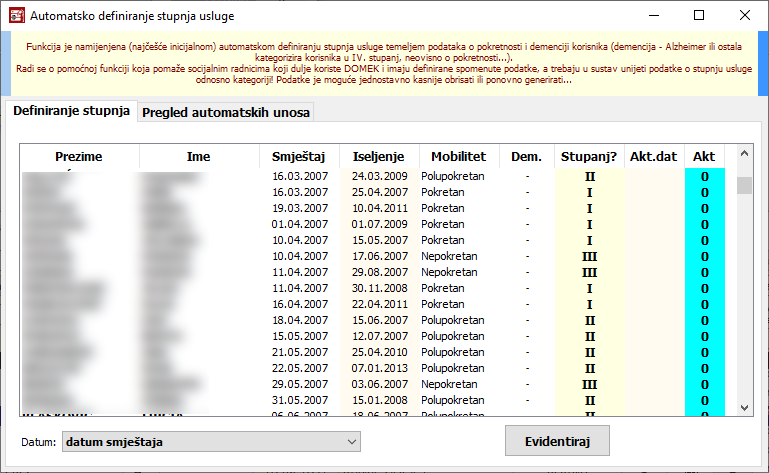Select the row with Smještaj date 19.03.2007

click(x=299, y=208)
